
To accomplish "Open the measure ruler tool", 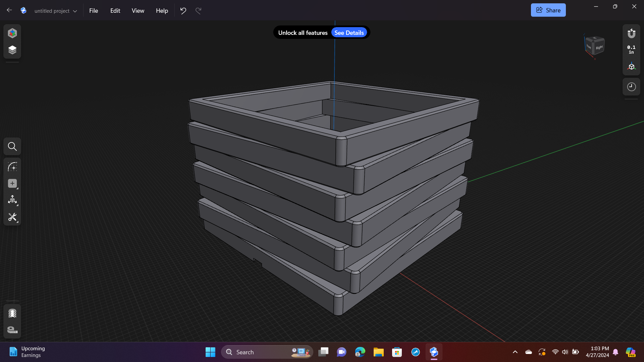I will click(x=12, y=330).
